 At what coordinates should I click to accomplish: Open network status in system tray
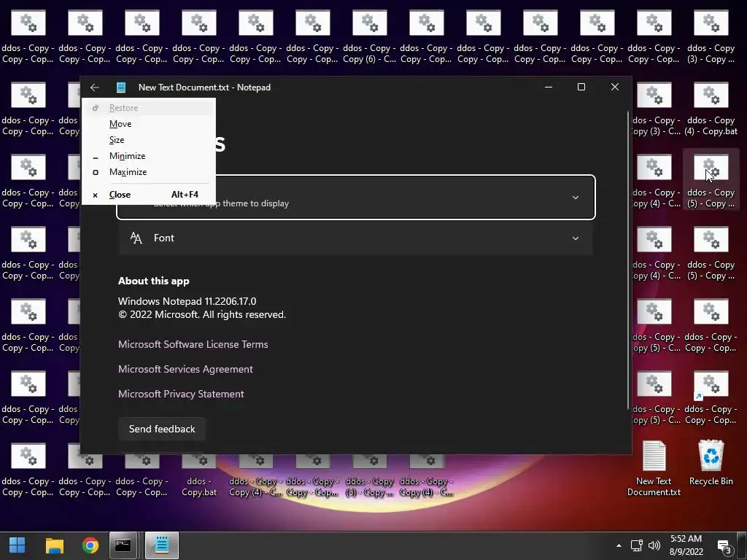click(636, 545)
